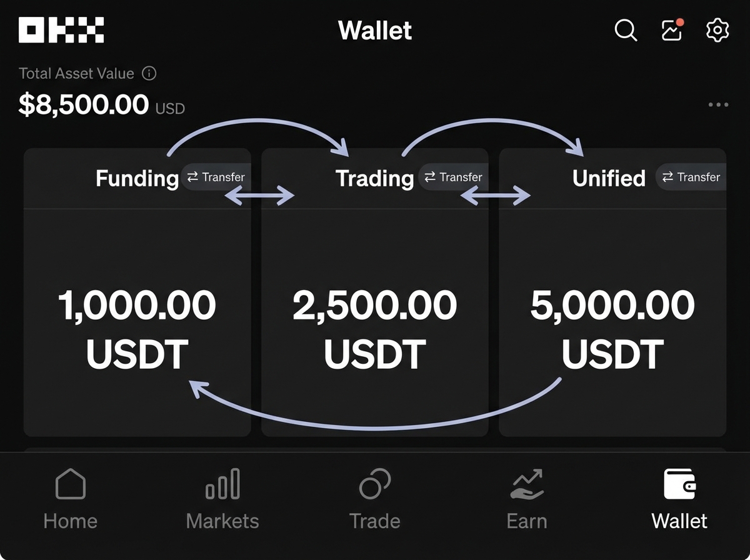Toggle the transfer arrows between Funding and Trading

[x=259, y=196]
